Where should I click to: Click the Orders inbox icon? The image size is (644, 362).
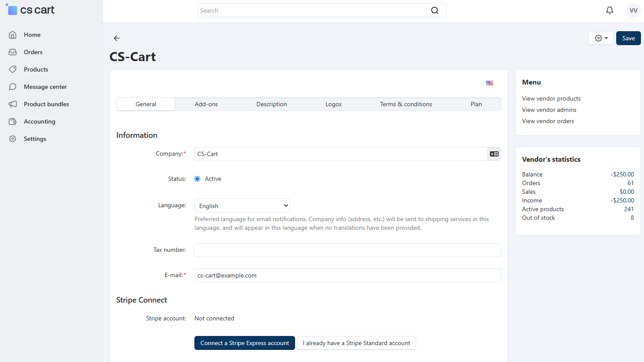(x=13, y=52)
